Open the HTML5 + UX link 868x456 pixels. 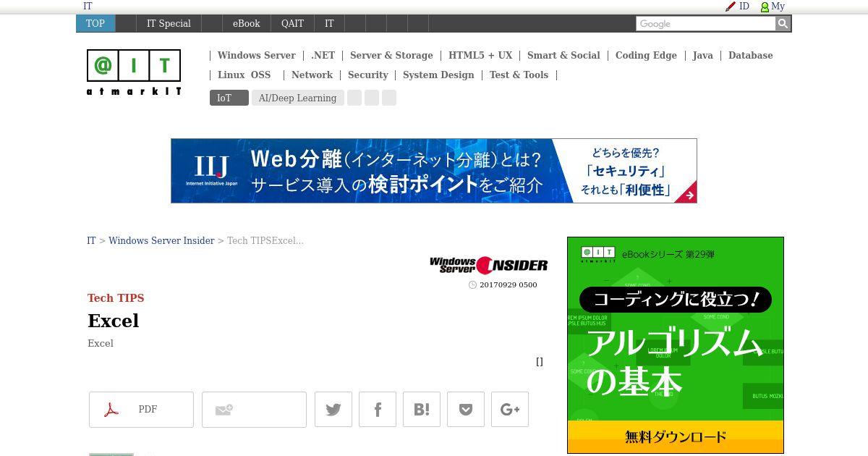[x=480, y=55]
